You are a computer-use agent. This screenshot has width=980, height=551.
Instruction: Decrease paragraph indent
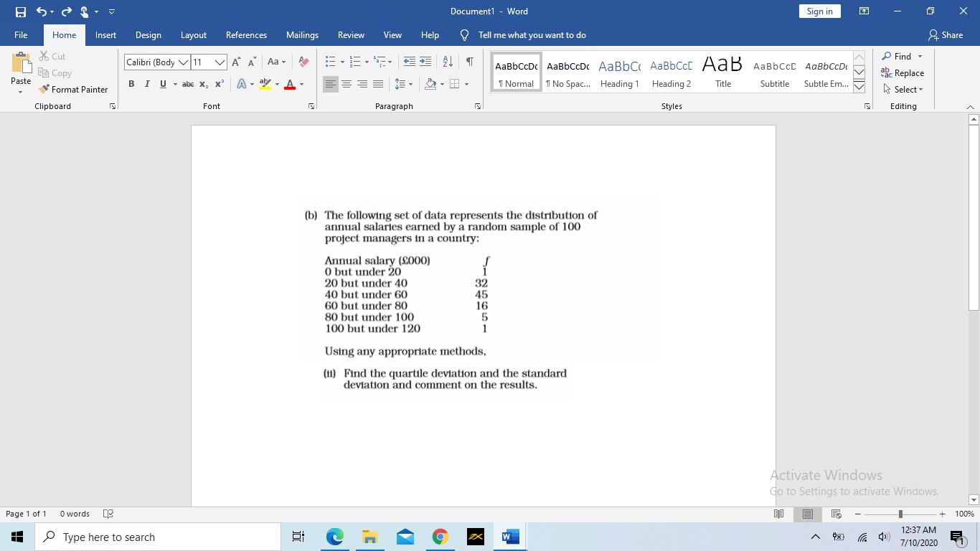coord(410,62)
